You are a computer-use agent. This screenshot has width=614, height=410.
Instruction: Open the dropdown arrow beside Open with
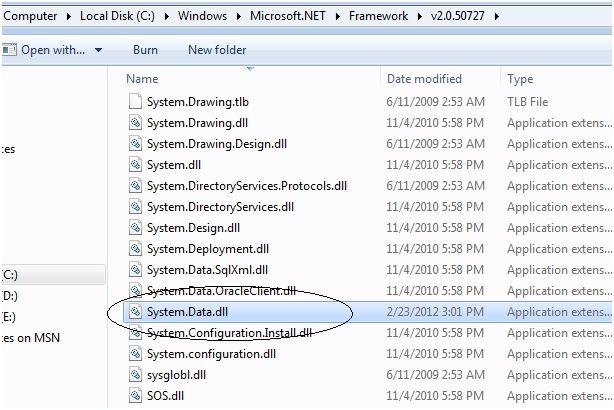(98, 50)
